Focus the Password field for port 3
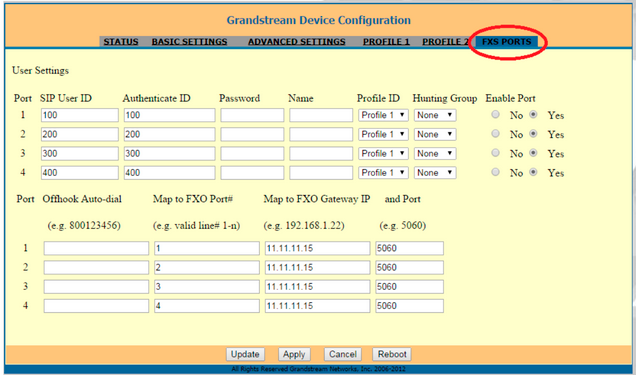The image size is (636, 375). (252, 153)
